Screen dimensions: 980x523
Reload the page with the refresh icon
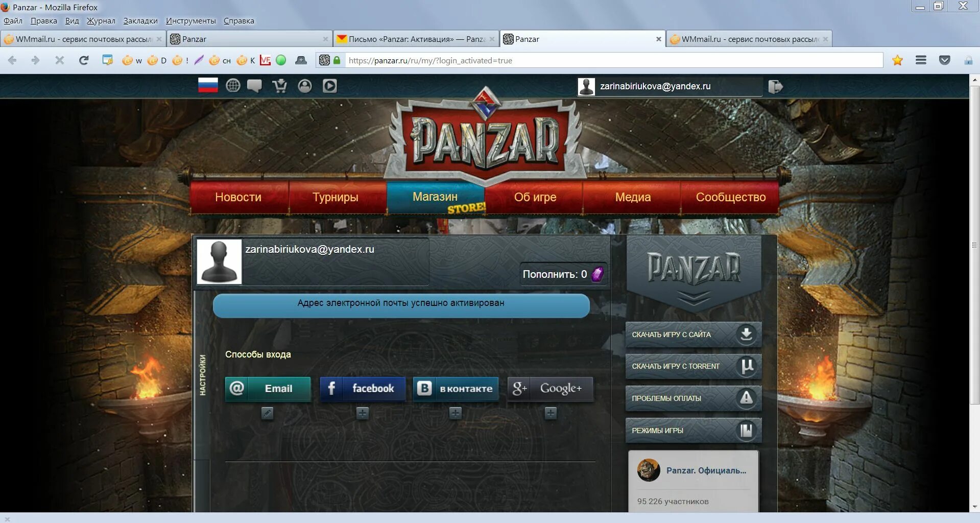tap(84, 60)
